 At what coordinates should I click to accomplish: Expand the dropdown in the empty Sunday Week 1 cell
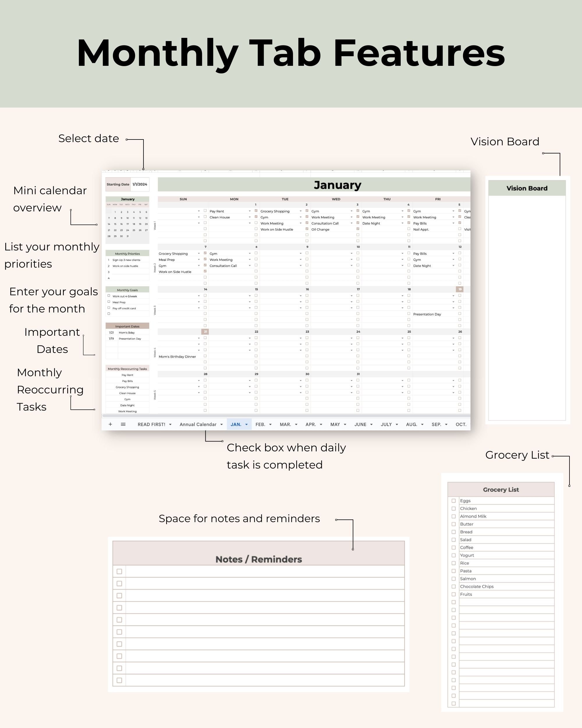pos(199,211)
